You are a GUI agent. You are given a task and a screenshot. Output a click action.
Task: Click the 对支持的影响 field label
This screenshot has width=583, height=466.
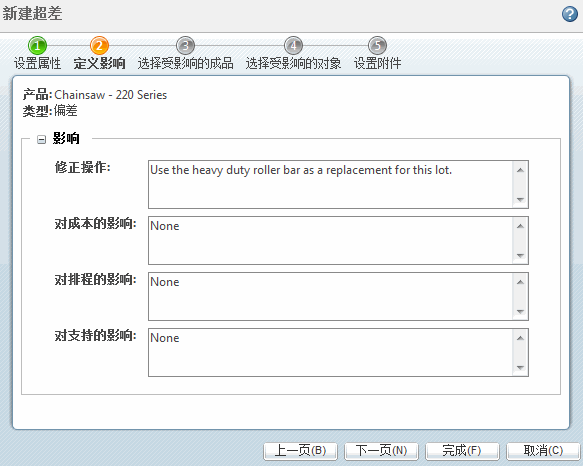tap(96, 335)
